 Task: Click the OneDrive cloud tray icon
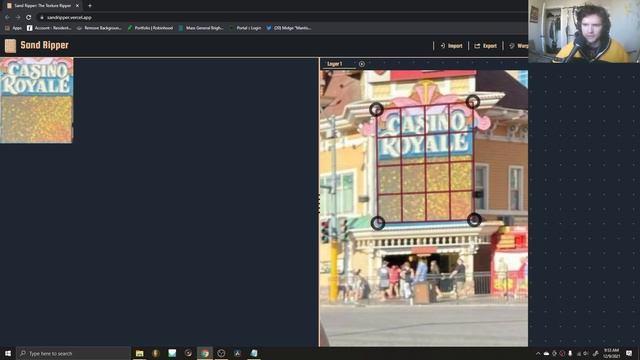pyautogui.click(x=546, y=353)
